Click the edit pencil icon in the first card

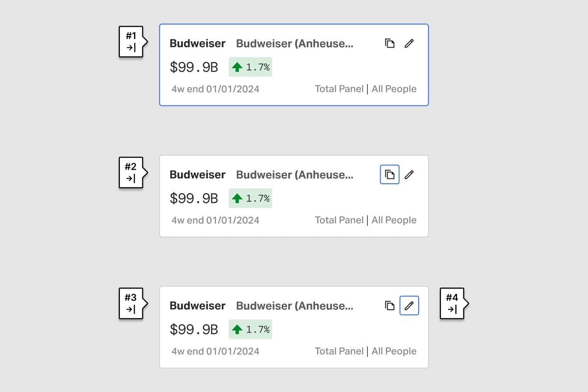point(409,43)
